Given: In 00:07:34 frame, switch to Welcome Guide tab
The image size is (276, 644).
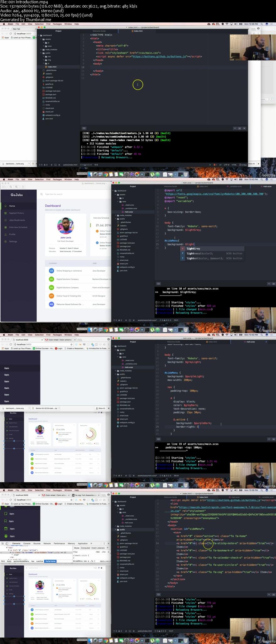Looking at the screenshot, I should coord(99,31).
